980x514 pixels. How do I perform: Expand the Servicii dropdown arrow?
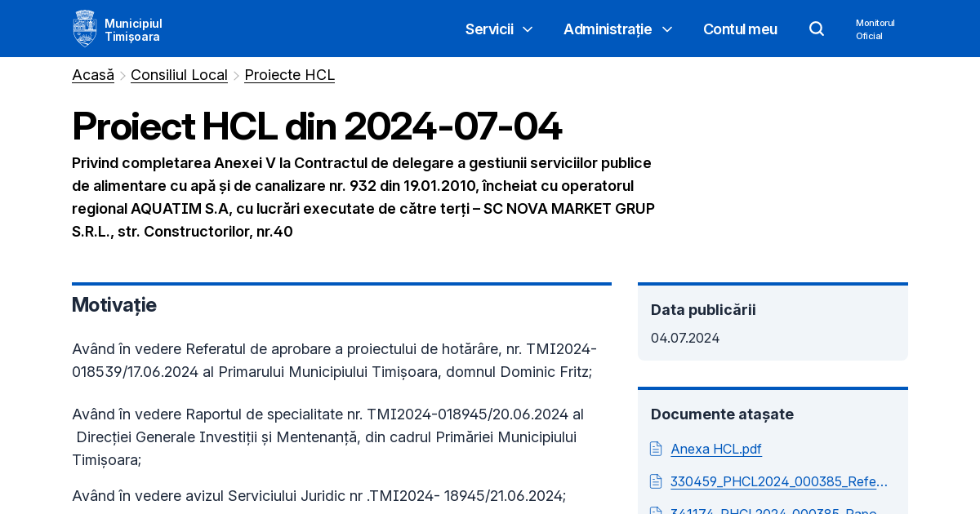[x=527, y=29]
